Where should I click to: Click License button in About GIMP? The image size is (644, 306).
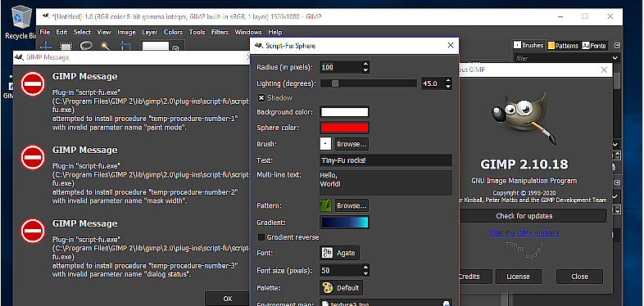(x=518, y=277)
